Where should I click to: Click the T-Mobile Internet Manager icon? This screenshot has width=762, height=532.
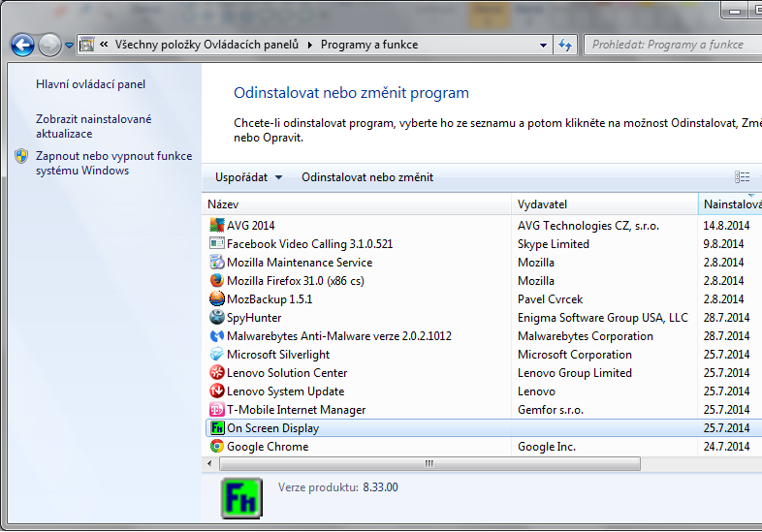pos(217,410)
